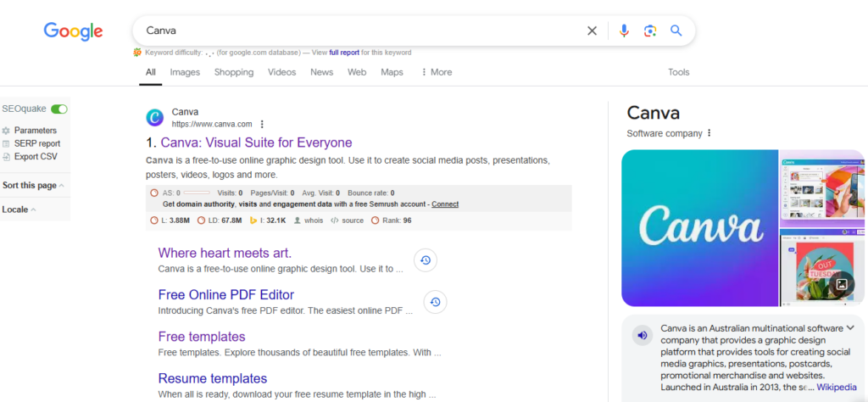Viewport: 868px width, 402px height.
Task: Click the Export CSV label
Action: [36, 157]
